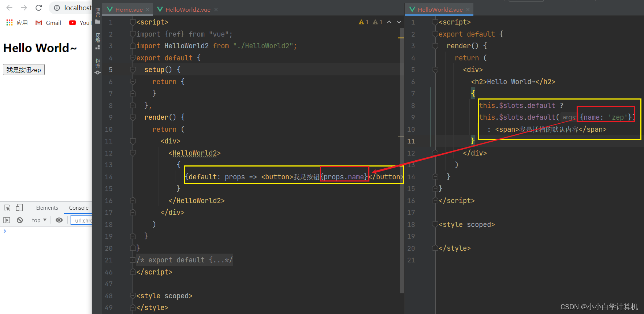The width and height of the screenshot is (644, 314).
Task: Open the top context dropdown
Action: 39,220
